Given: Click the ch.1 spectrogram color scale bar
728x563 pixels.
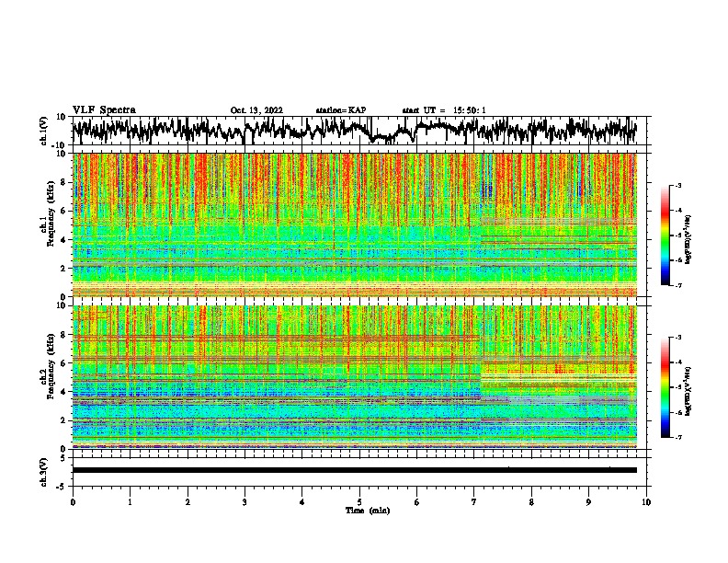Looking at the screenshot, I should (665, 236).
